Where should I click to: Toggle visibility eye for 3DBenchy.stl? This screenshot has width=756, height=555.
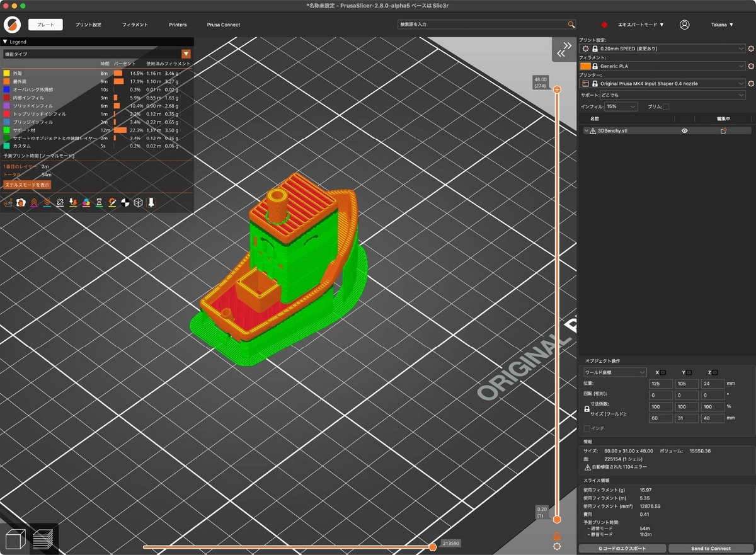[x=684, y=131]
